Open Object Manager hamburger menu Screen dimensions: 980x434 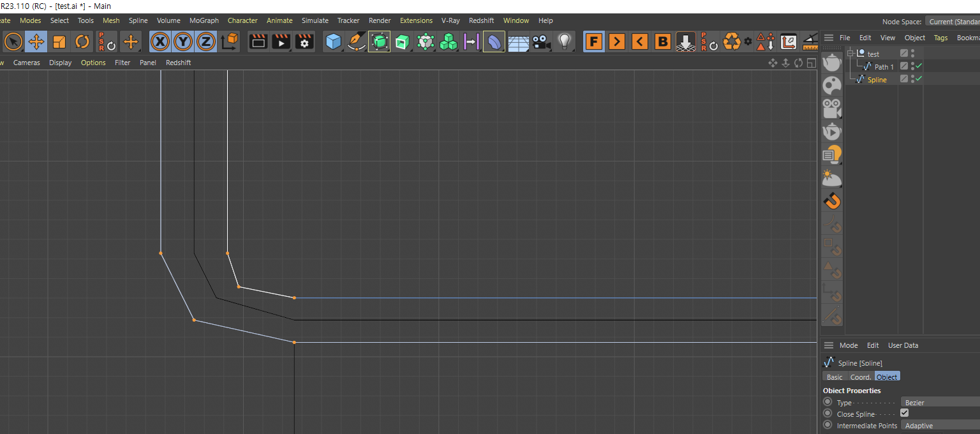point(828,38)
